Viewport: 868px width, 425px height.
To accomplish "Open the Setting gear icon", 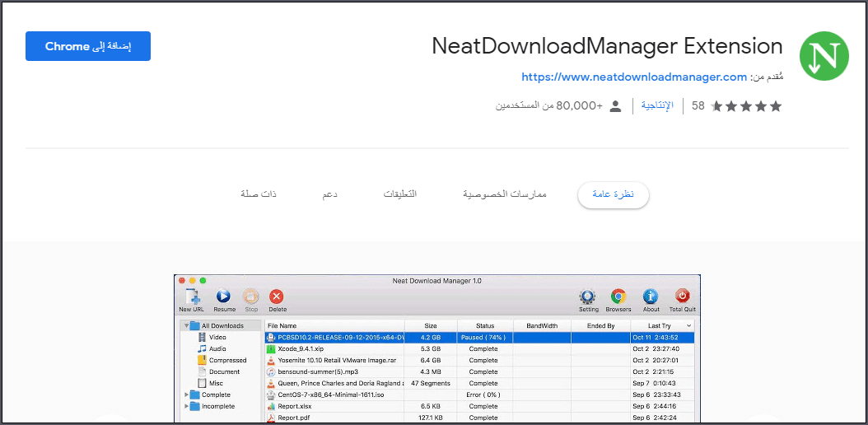I will click(x=588, y=296).
